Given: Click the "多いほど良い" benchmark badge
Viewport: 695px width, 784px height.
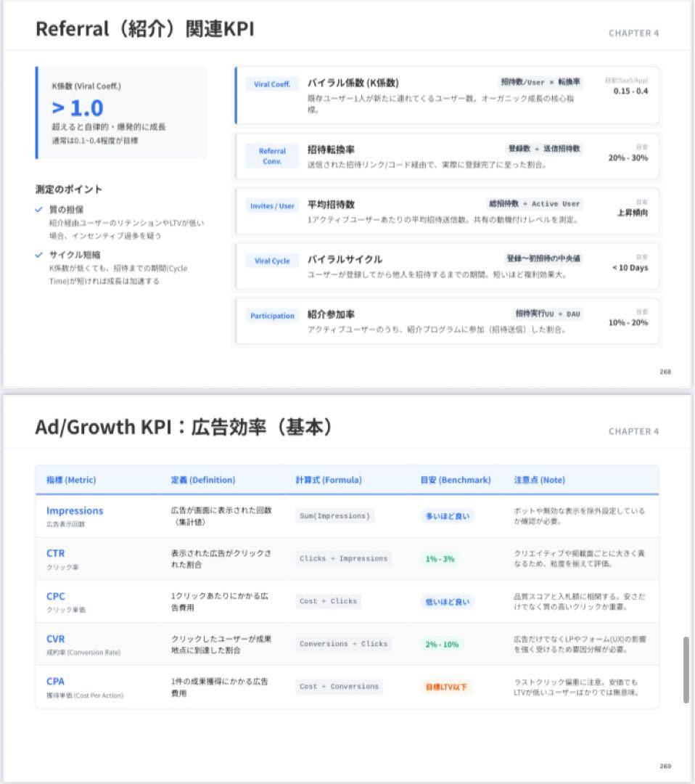Looking at the screenshot, I should point(448,517).
